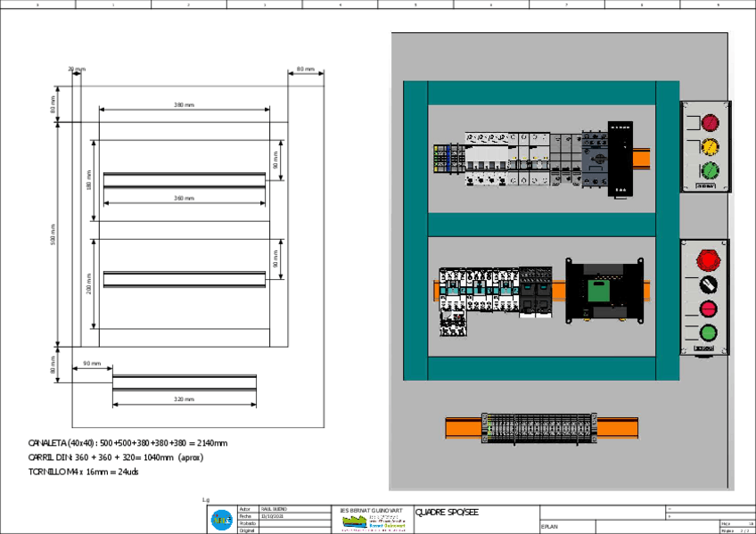Click the red pilot light on upper control box
The height and width of the screenshot is (534, 756).
point(710,123)
